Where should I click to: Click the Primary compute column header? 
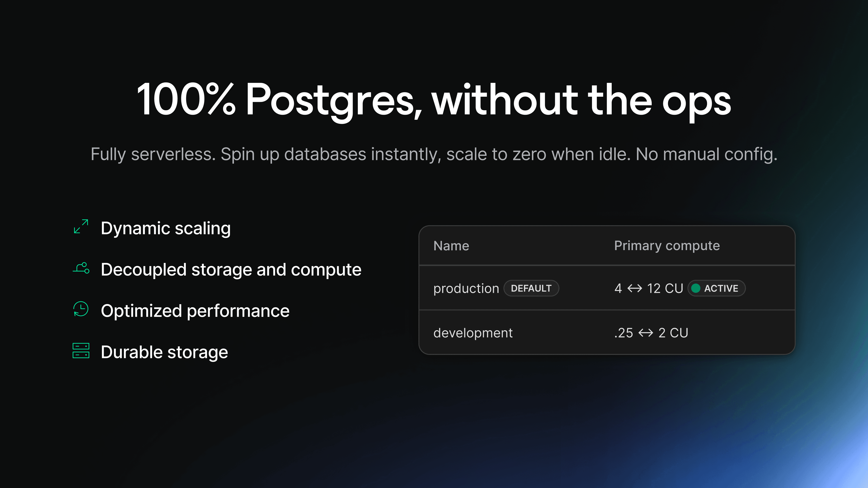pos(667,246)
